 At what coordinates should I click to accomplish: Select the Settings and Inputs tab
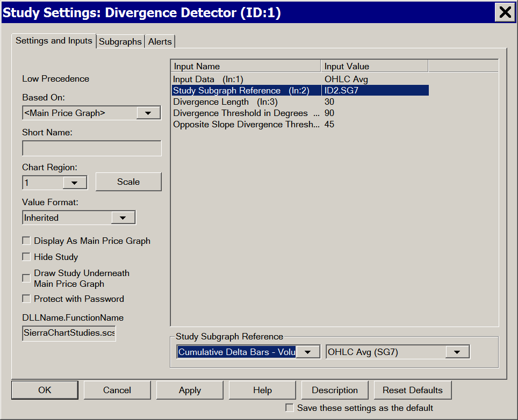coord(54,41)
